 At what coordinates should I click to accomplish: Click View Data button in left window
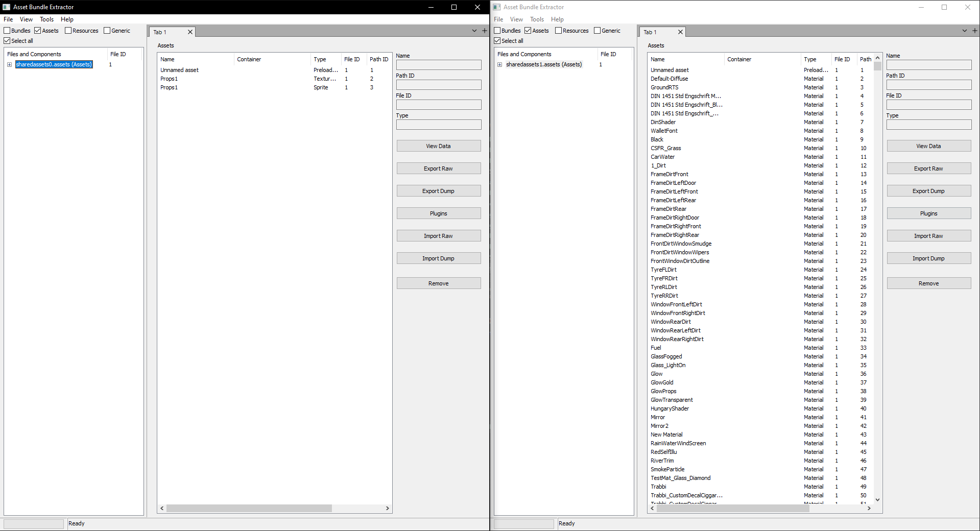(439, 146)
